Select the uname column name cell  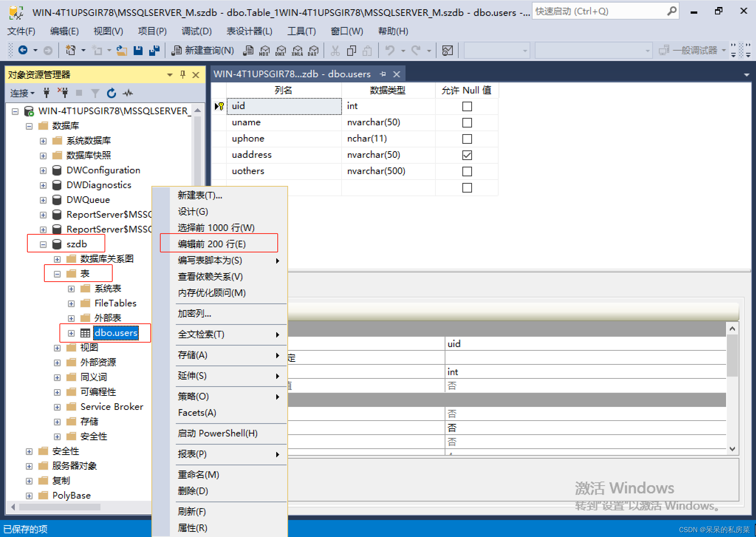point(284,122)
